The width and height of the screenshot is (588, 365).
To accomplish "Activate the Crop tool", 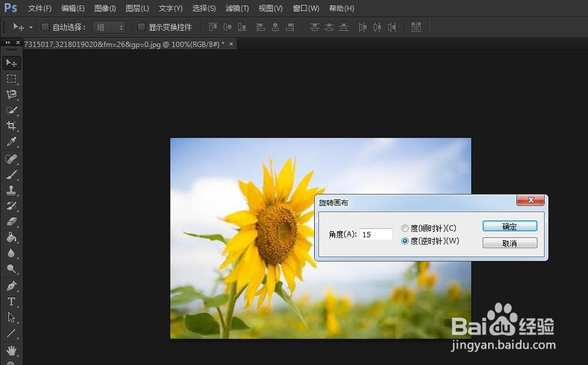I will pyautogui.click(x=11, y=126).
